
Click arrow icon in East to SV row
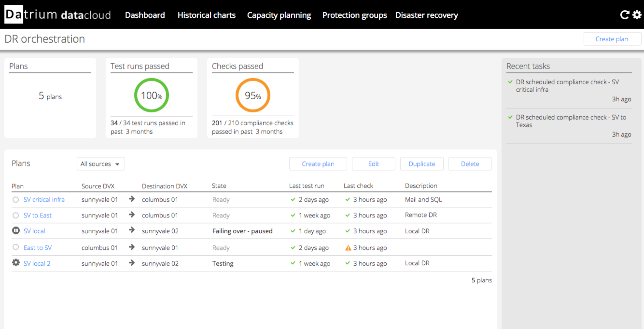pos(132,247)
